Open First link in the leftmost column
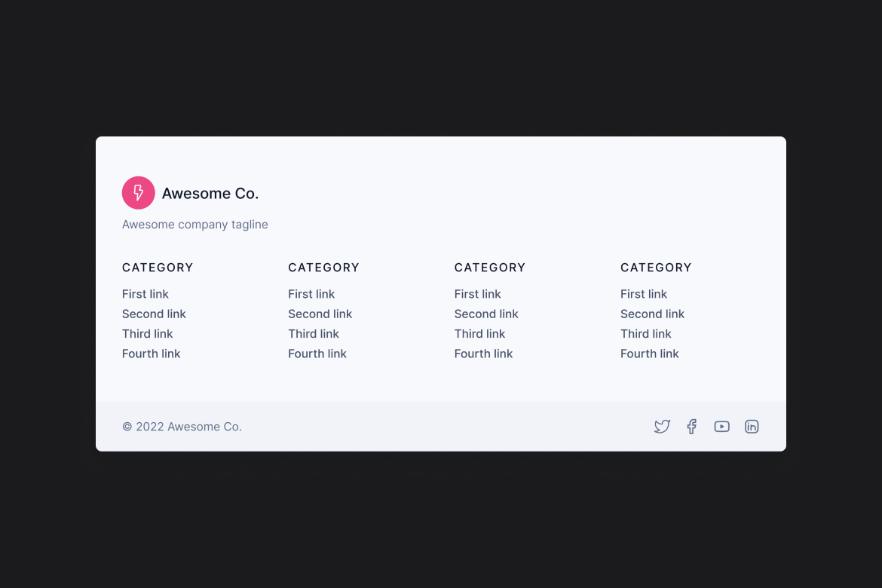The width and height of the screenshot is (882, 588). pos(145,294)
